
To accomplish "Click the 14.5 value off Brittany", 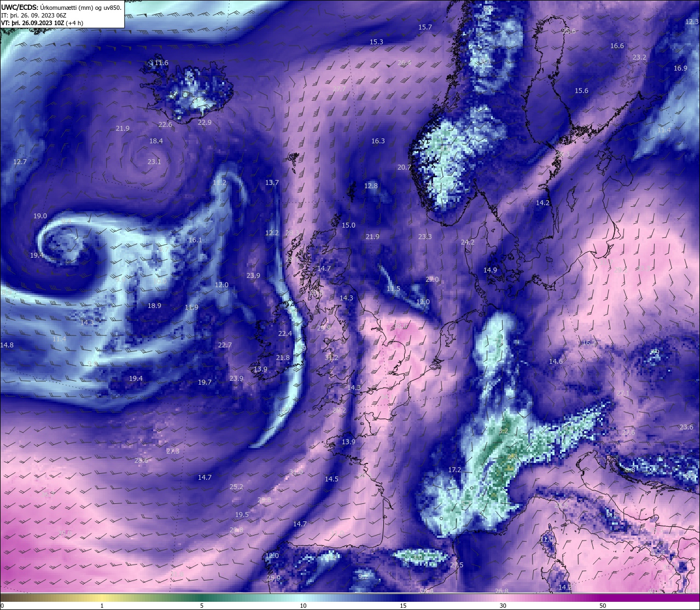I will [x=331, y=479].
